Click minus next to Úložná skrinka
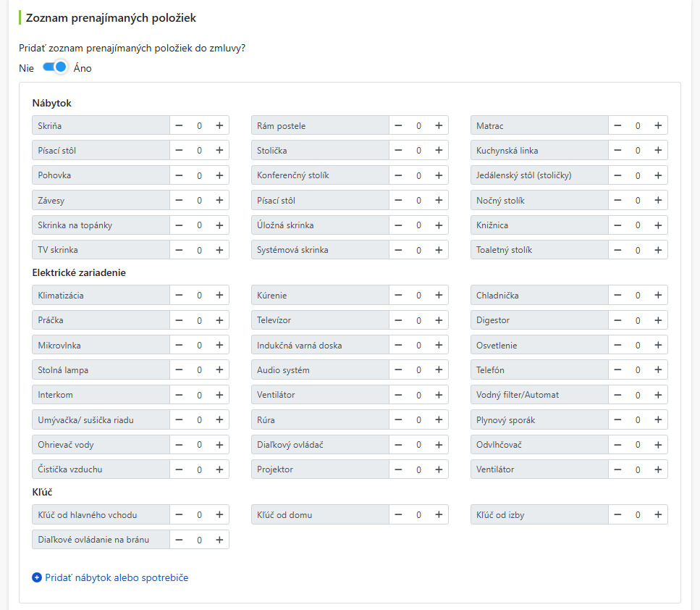The width and height of the screenshot is (700, 610). coord(398,225)
